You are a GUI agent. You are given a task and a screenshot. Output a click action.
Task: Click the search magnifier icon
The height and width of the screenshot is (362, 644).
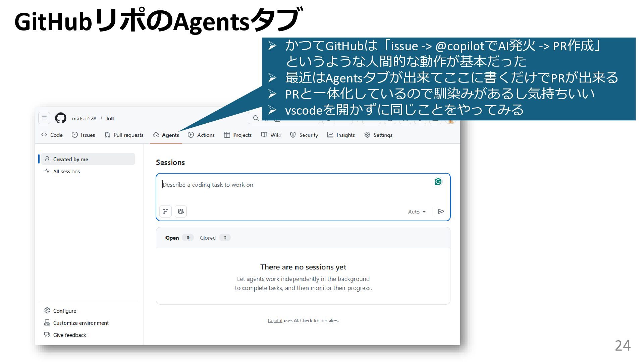[256, 118]
